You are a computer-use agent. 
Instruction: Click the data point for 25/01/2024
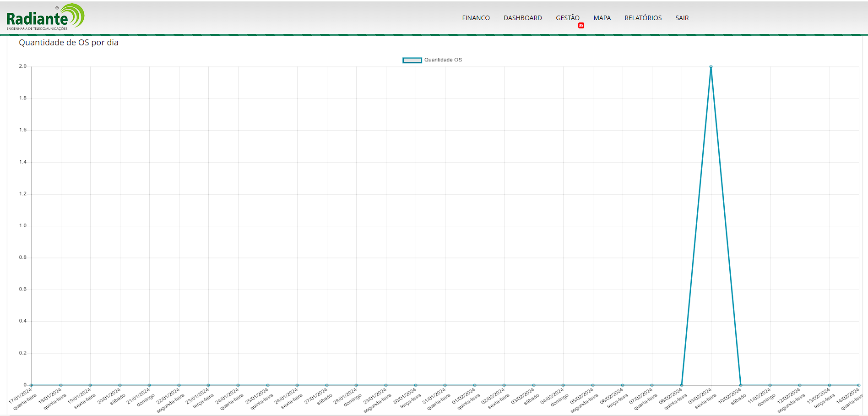(x=268, y=385)
